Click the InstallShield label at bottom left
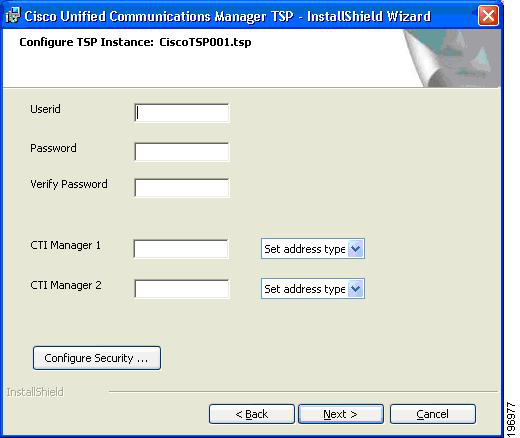The width and height of the screenshot is (520, 438). pyautogui.click(x=35, y=392)
